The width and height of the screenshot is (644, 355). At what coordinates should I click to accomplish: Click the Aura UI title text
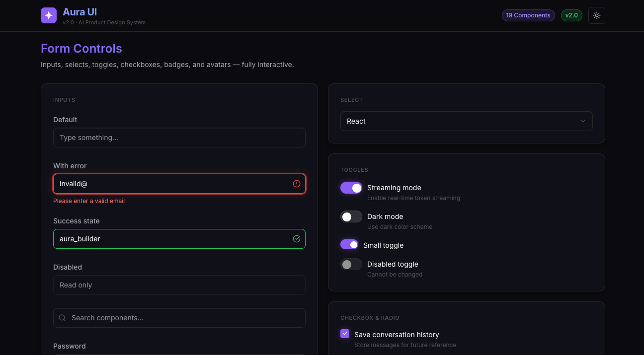click(x=80, y=12)
